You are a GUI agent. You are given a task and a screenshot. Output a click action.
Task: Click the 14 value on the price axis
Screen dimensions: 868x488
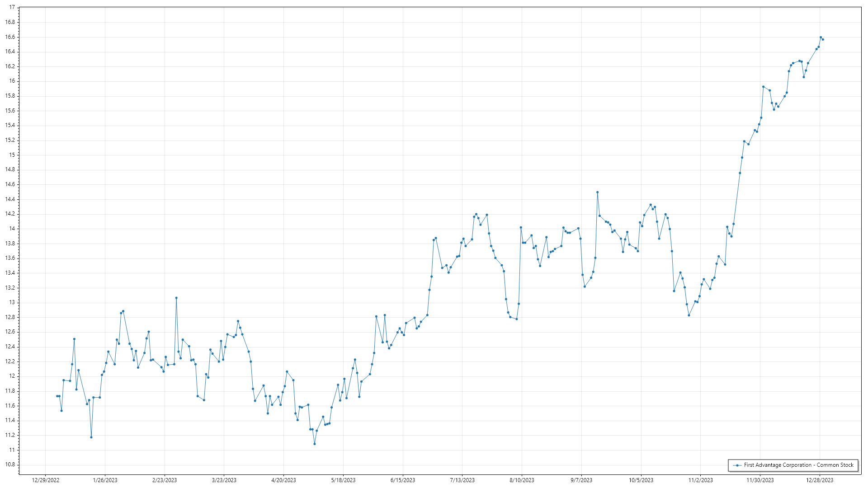(x=12, y=229)
